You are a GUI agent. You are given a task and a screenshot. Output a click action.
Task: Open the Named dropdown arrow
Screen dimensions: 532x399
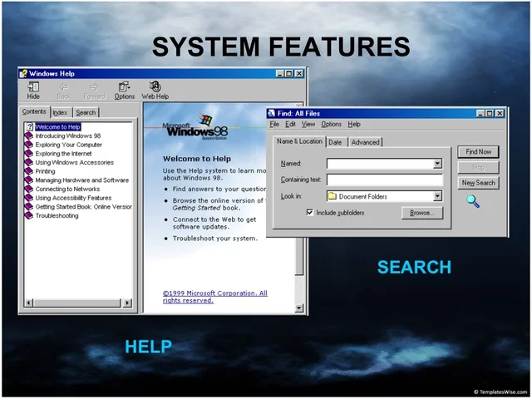(438, 164)
